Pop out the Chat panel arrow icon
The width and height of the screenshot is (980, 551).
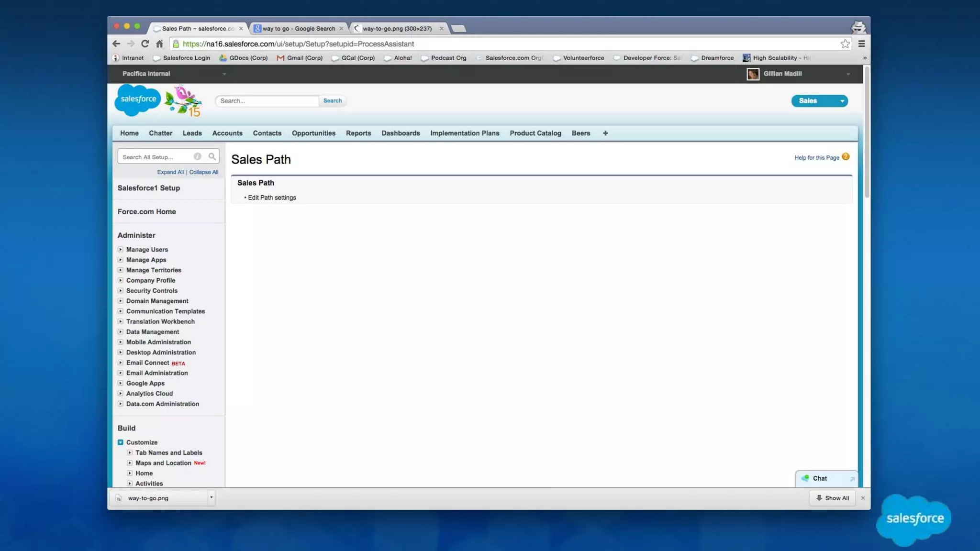(x=852, y=479)
